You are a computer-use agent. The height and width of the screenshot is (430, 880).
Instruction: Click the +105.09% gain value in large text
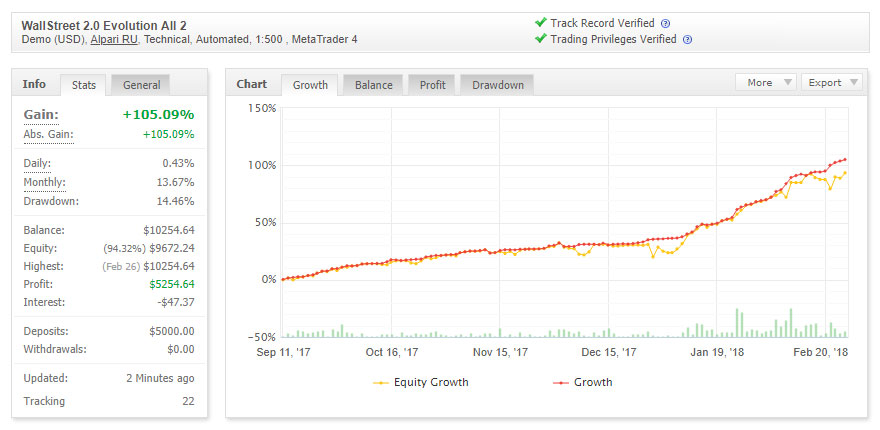coord(159,115)
